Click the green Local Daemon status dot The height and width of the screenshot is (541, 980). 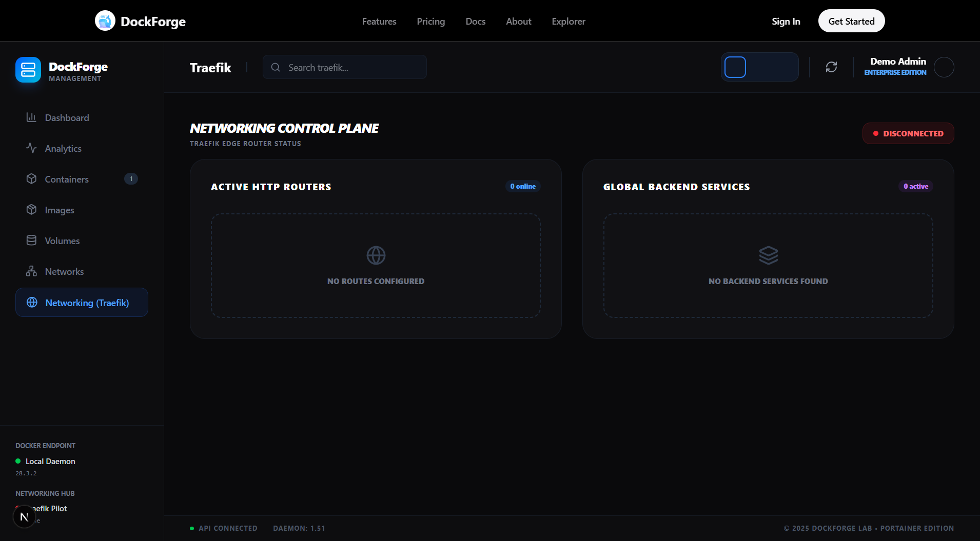18,462
